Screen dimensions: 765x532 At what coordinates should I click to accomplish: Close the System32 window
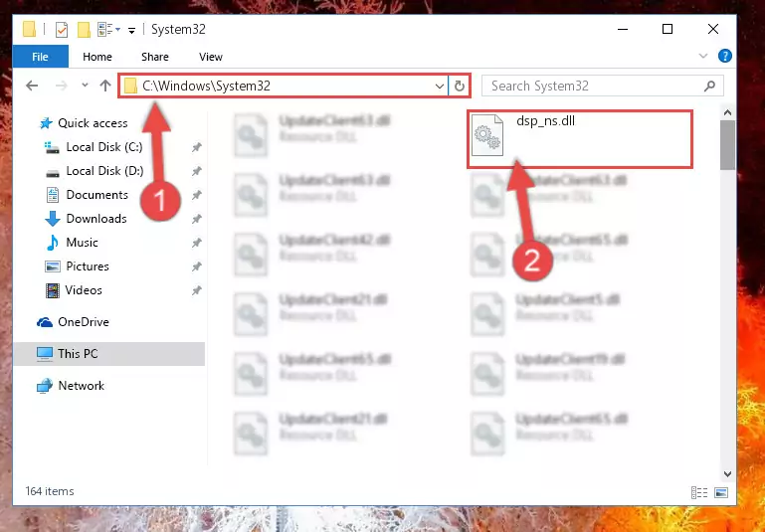[x=713, y=29]
